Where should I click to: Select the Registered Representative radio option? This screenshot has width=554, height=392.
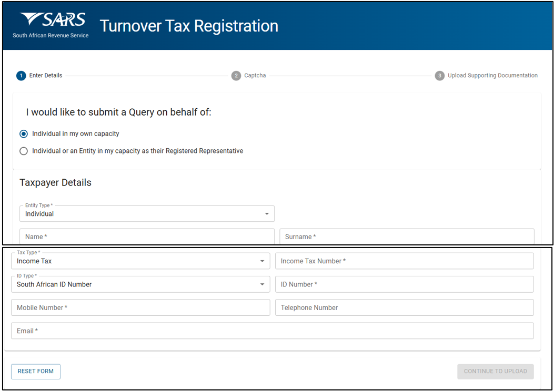[x=24, y=151]
